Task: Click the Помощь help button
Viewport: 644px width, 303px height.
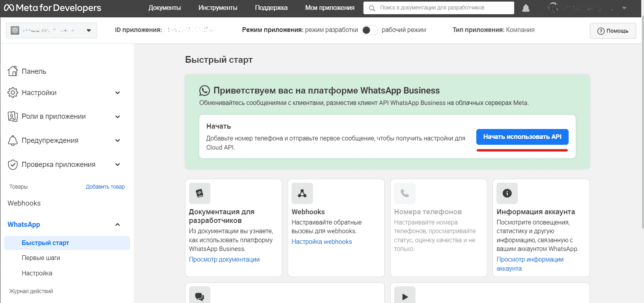Action: coord(613,31)
